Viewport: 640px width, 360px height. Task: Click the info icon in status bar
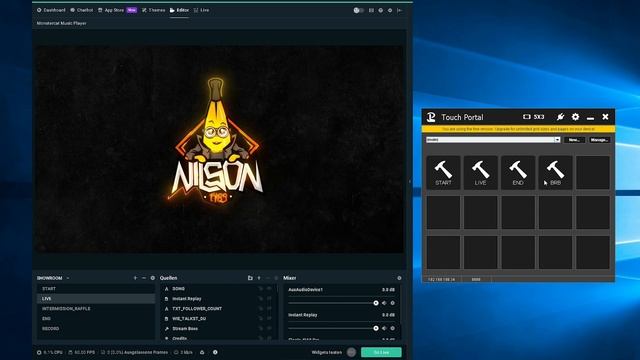(215, 352)
